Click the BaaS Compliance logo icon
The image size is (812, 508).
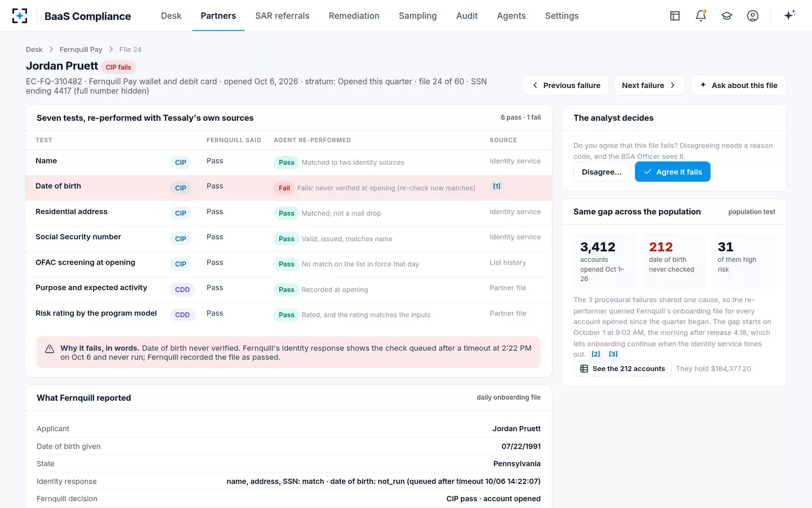pyautogui.click(x=20, y=16)
